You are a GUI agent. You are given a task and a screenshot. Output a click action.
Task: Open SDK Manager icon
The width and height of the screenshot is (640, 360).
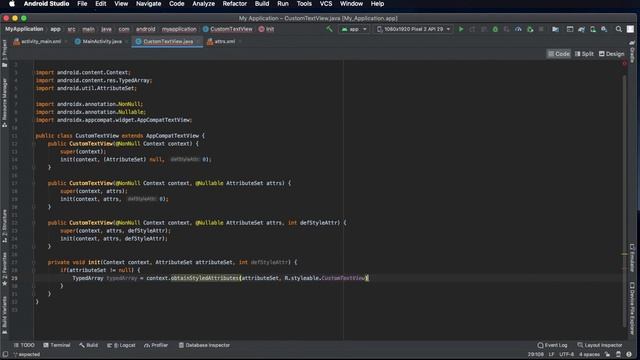coord(604,29)
